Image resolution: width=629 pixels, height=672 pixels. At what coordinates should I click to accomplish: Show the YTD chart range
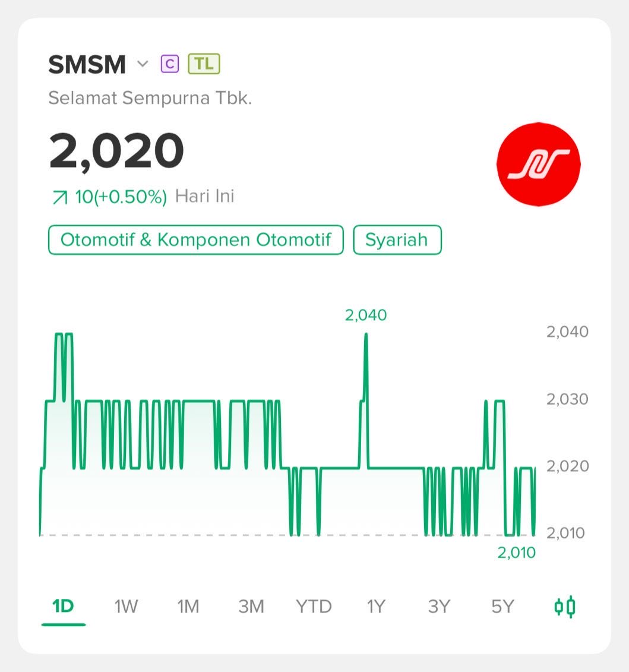pos(314,607)
